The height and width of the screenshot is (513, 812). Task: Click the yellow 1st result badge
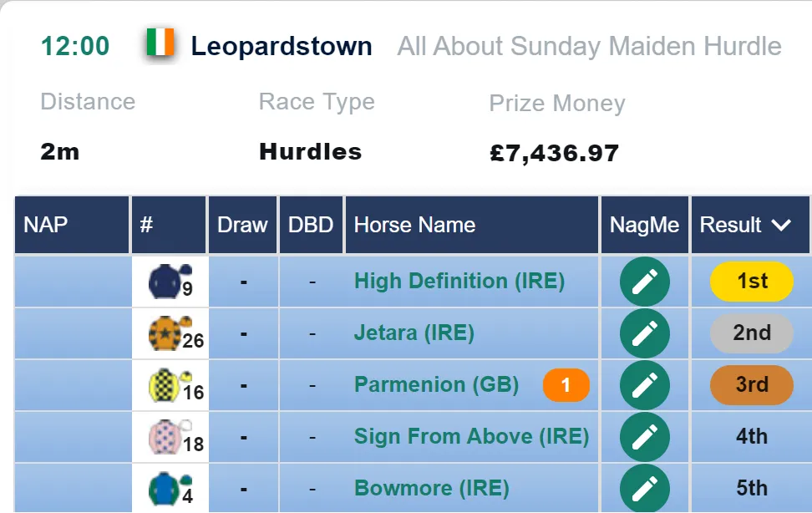[x=752, y=282]
